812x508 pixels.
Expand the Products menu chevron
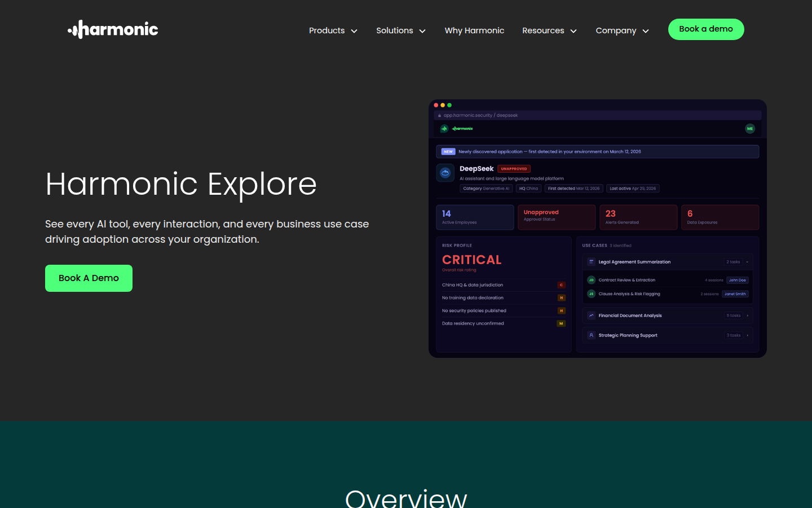click(354, 31)
